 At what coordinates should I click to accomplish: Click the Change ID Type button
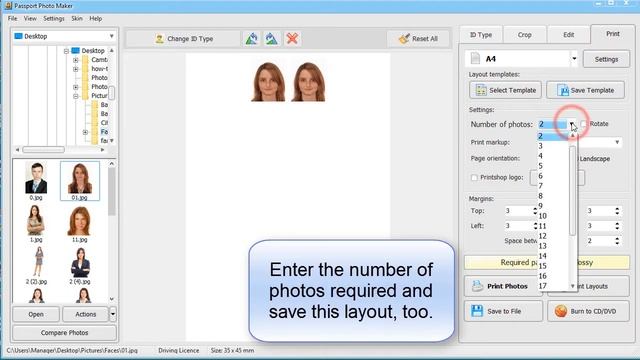coord(184,39)
